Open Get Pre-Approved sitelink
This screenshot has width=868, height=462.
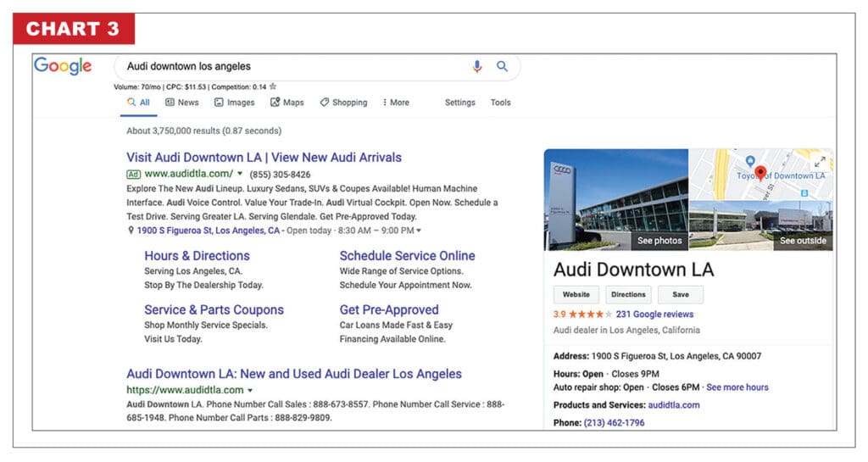(x=389, y=310)
